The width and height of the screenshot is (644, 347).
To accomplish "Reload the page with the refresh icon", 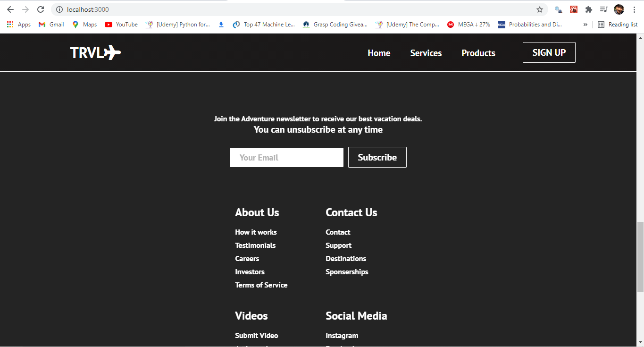I will (40, 9).
